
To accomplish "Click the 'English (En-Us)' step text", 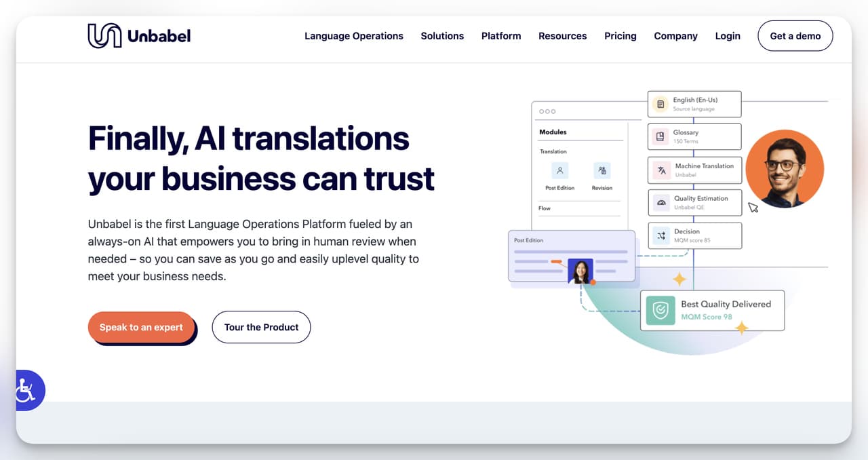I will point(695,100).
